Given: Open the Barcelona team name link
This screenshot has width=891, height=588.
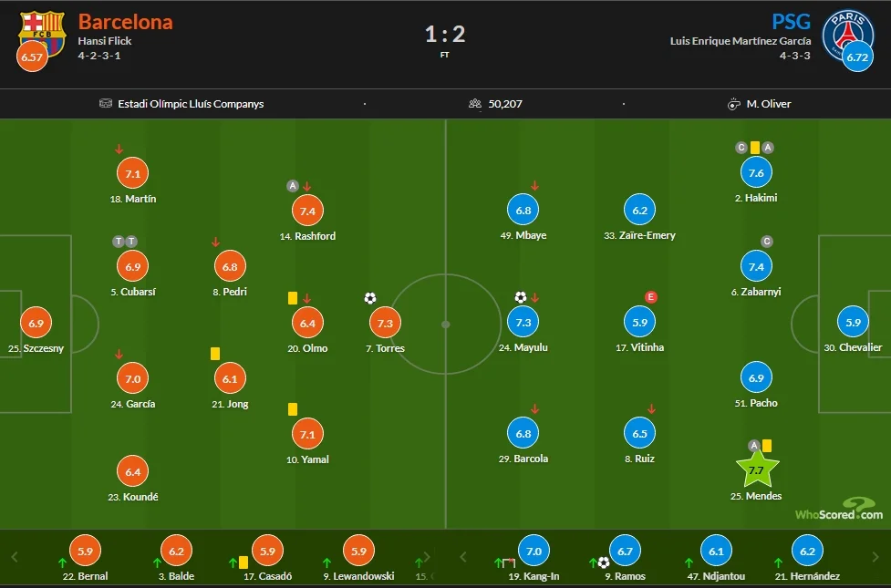Looking at the screenshot, I should 125,22.
